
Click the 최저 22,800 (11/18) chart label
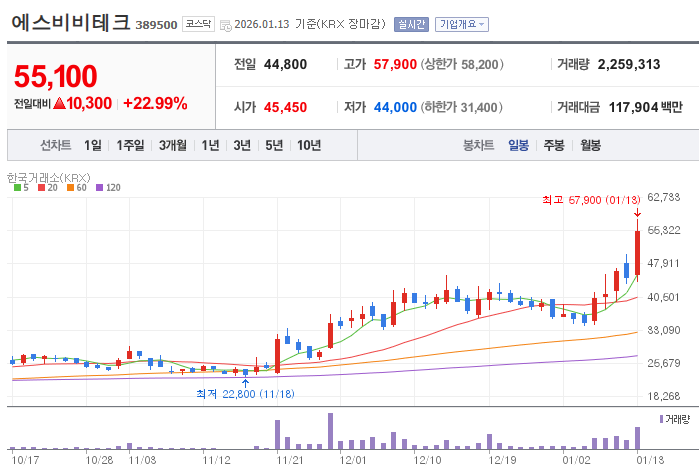[x=245, y=394]
